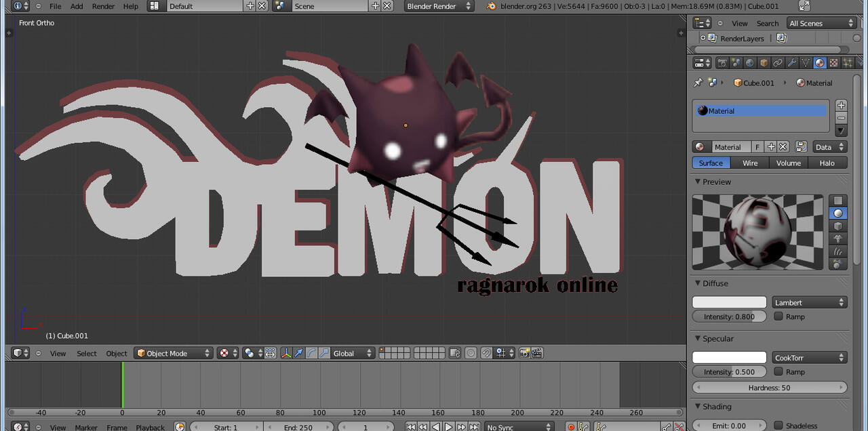
Task: Remove the material slot with minus
Action: [842, 118]
